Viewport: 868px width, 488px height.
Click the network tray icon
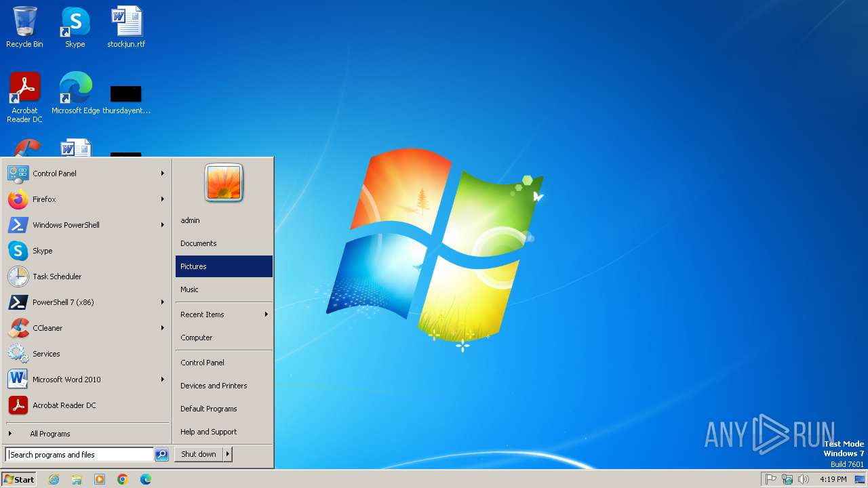[787, 479]
